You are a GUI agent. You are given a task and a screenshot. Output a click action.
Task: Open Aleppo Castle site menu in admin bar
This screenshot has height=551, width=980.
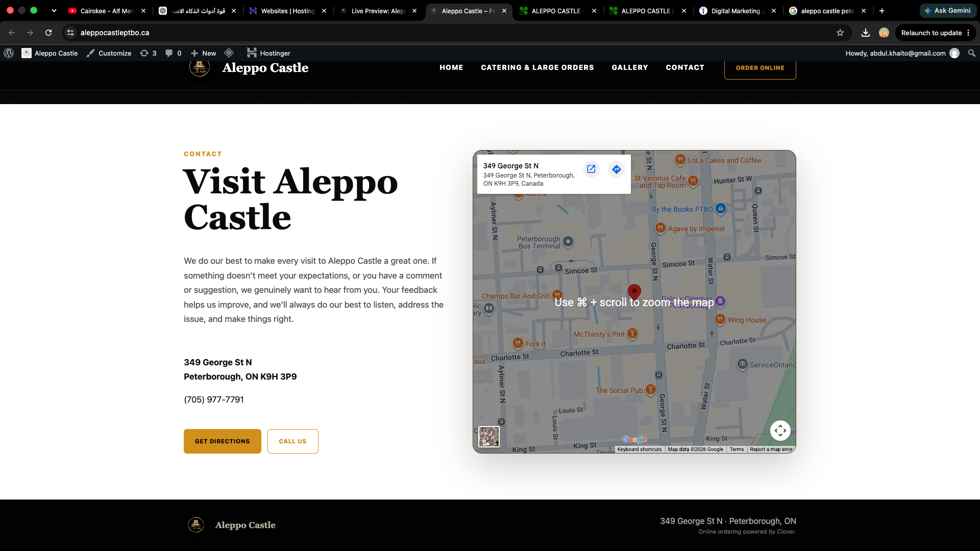point(50,53)
